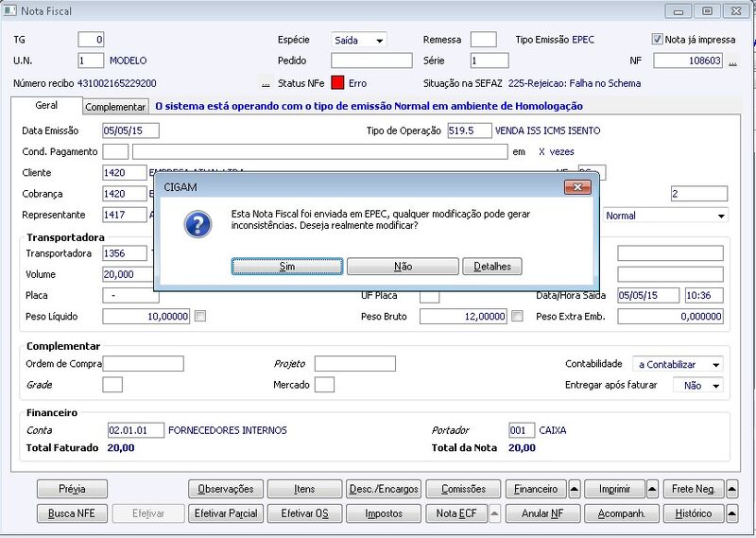Expand the arrow beside Financeiro button
This screenshot has height=538, width=756.
(575, 489)
